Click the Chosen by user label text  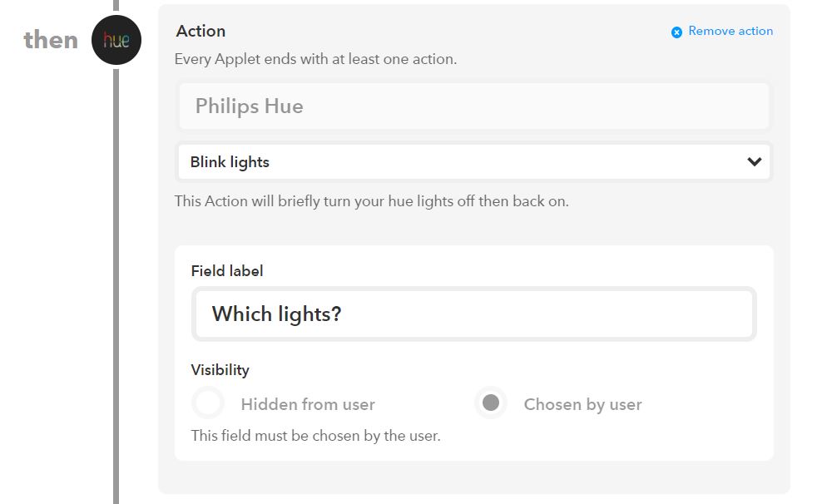point(582,404)
